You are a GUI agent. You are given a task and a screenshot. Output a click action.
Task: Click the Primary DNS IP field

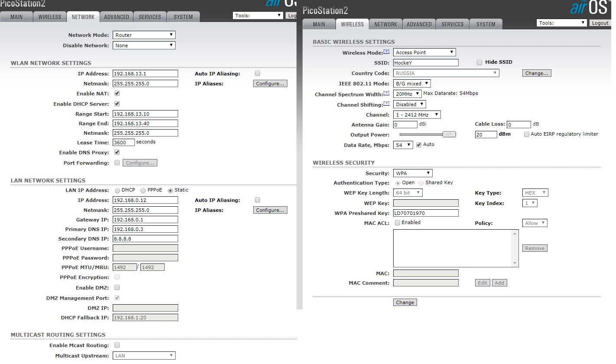click(145, 229)
